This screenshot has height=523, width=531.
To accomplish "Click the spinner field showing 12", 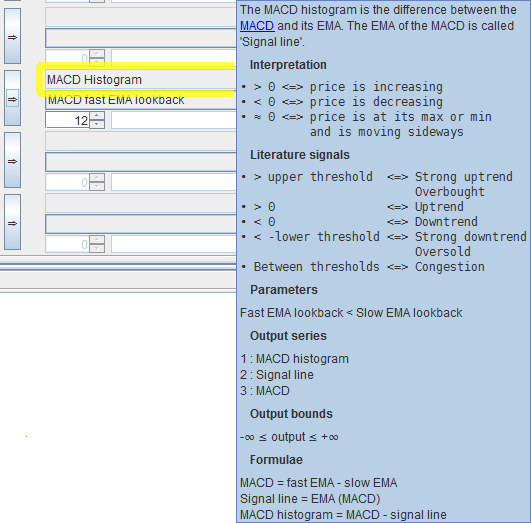I will click(68, 120).
